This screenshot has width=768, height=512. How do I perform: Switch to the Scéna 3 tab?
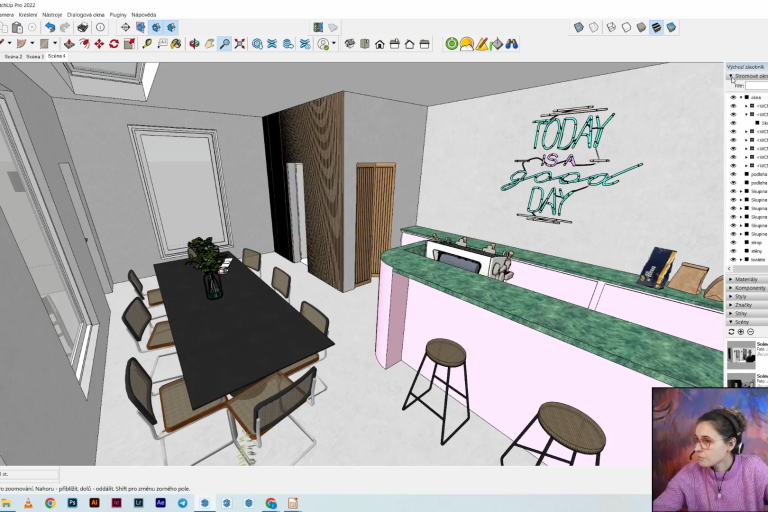[x=35, y=57]
